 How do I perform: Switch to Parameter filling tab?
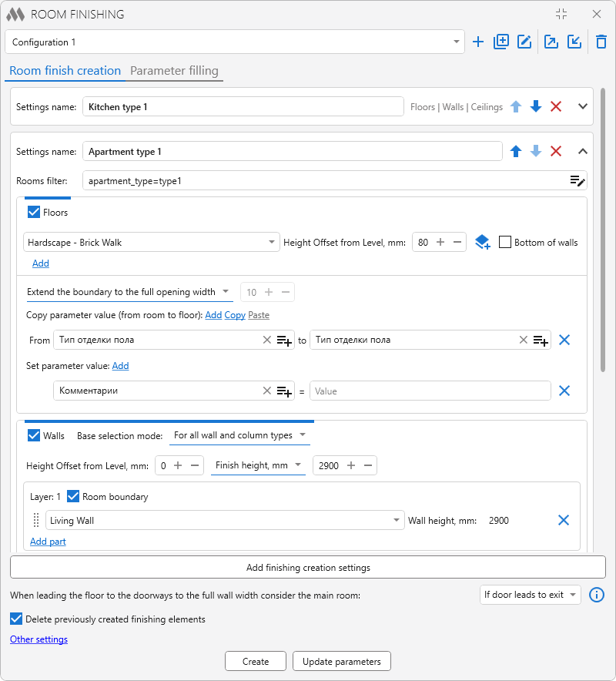[174, 70]
